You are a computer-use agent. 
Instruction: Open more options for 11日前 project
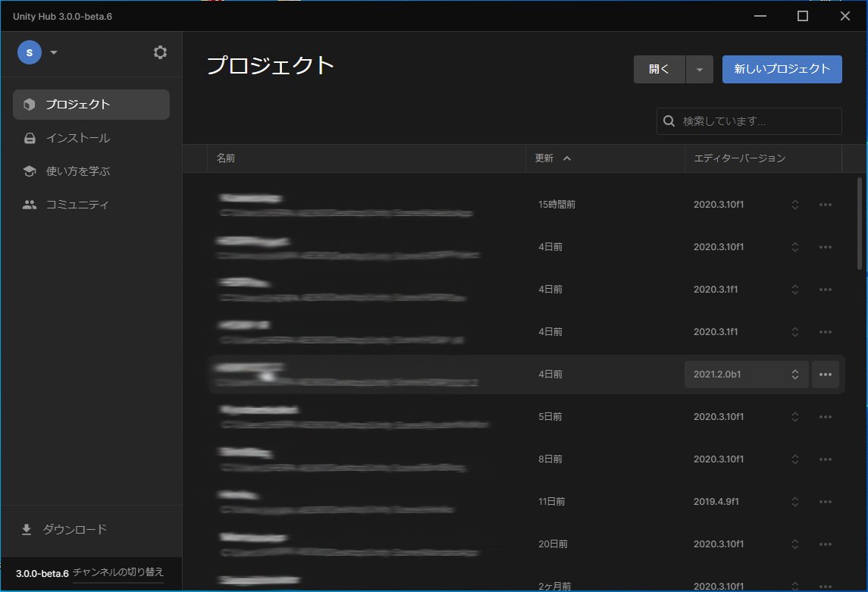(x=826, y=502)
